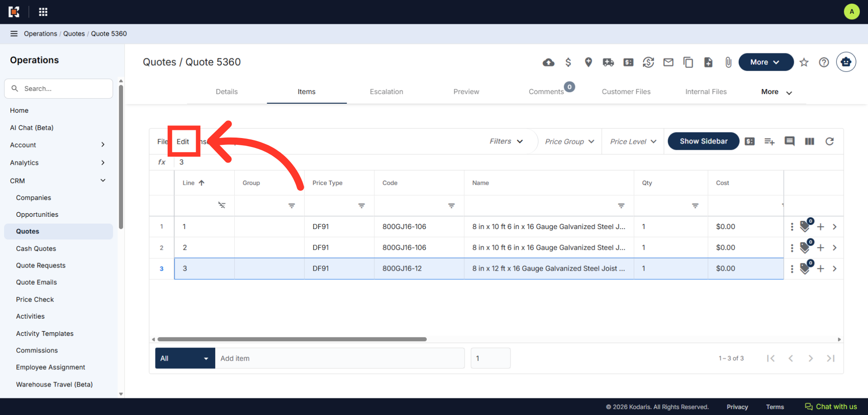868x415 pixels.
Task: Click the envelope email icon
Action: pyautogui.click(x=668, y=62)
